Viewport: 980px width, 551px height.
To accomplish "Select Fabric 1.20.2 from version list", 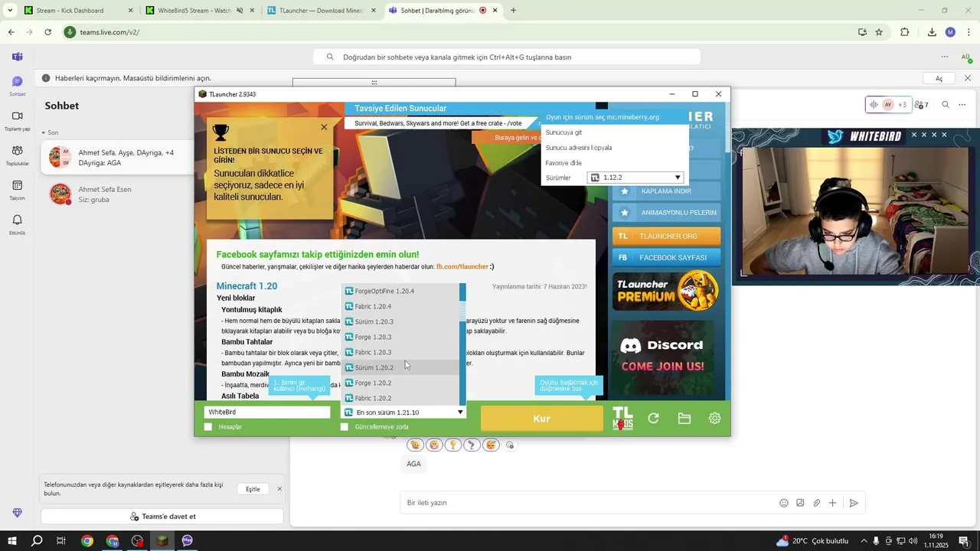I will (400, 398).
